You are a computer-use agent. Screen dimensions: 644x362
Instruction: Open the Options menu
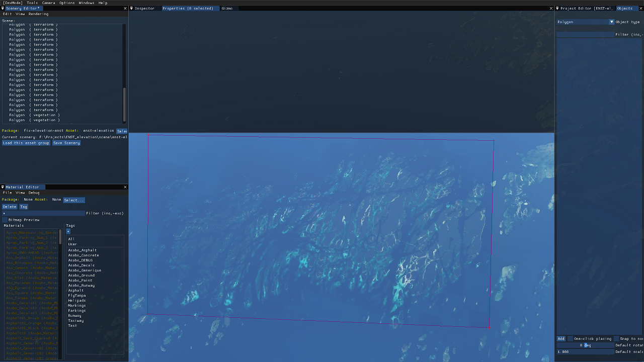pyautogui.click(x=67, y=3)
